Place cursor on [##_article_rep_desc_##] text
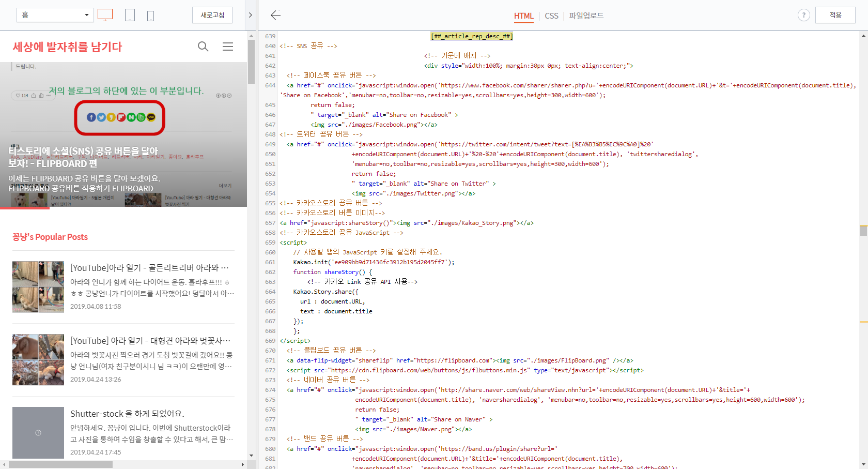Image resolution: width=868 pixels, height=469 pixels. click(472, 36)
